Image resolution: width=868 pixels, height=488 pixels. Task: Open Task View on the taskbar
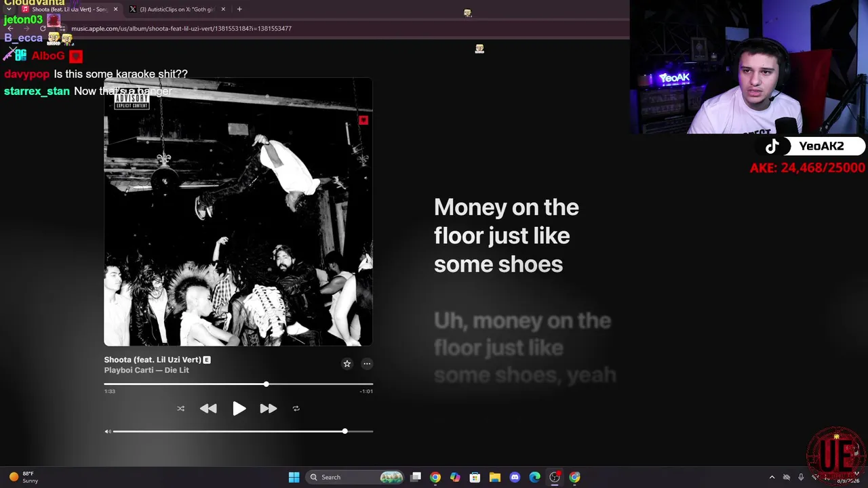point(416,477)
